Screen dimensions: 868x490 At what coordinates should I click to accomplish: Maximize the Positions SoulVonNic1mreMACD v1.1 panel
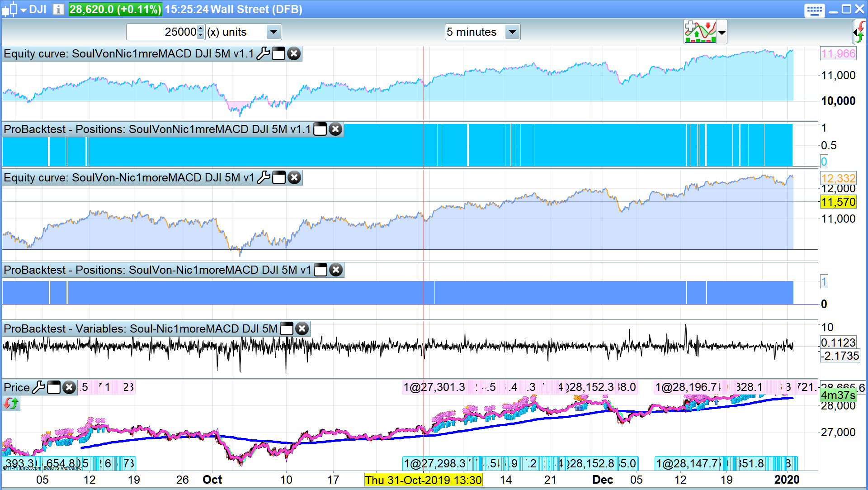320,129
